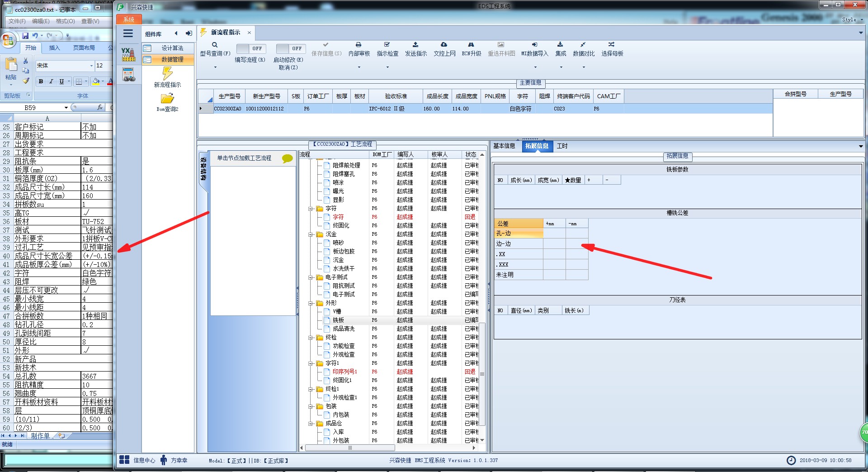This screenshot has height=472, width=868.
Task: Click the Excel undo icon
Action: 36,36
